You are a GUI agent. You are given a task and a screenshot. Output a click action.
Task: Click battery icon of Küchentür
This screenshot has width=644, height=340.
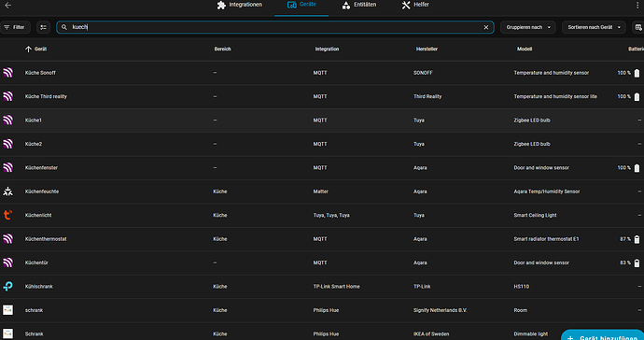pos(637,263)
